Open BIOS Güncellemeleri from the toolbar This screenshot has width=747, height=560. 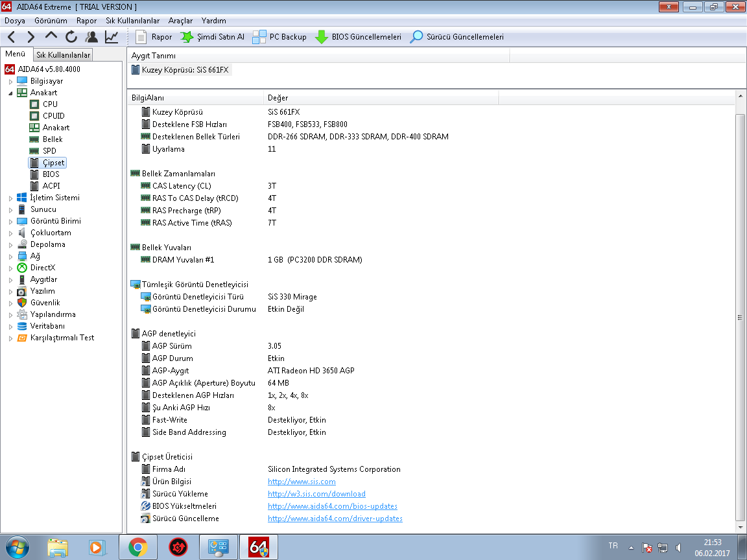pyautogui.click(x=358, y=37)
